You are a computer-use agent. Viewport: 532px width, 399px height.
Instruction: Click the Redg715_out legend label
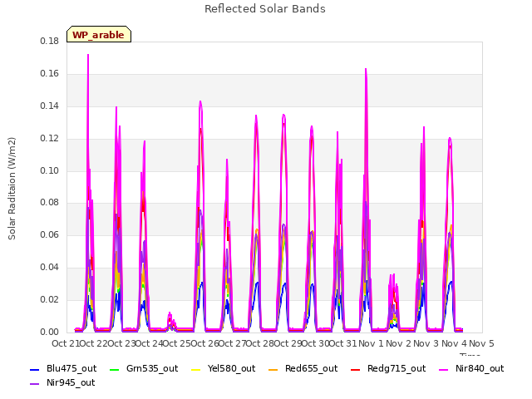tap(397, 369)
